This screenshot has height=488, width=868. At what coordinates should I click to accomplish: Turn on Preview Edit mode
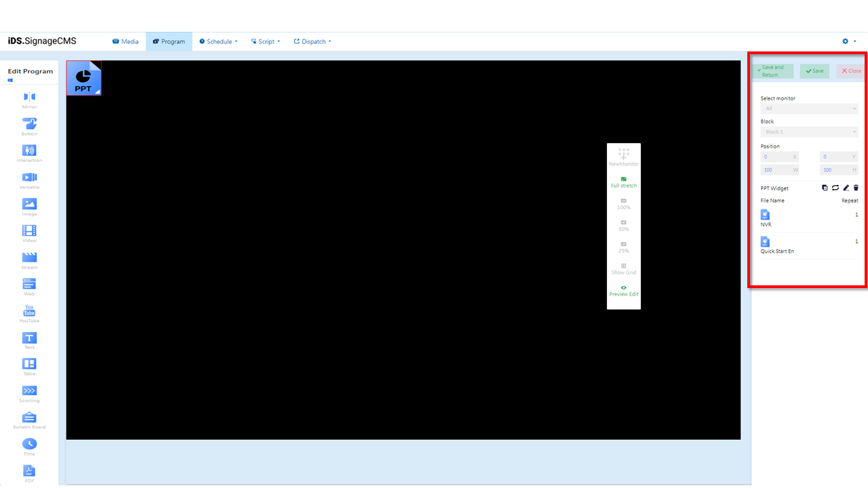[x=623, y=291]
